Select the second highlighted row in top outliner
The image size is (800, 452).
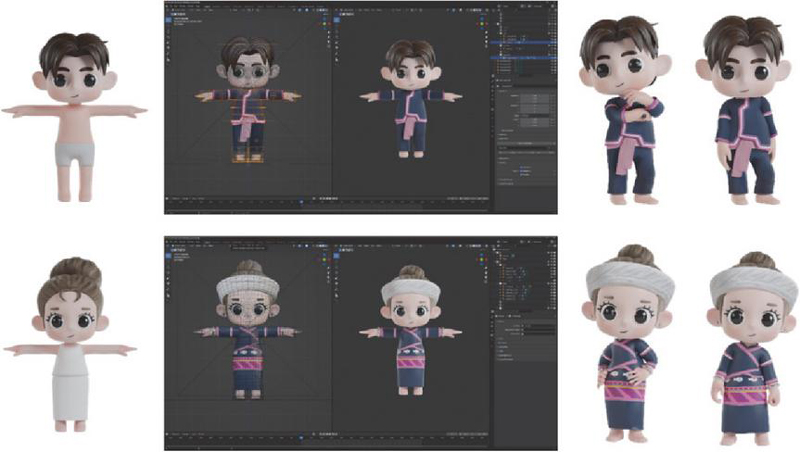click(520, 58)
